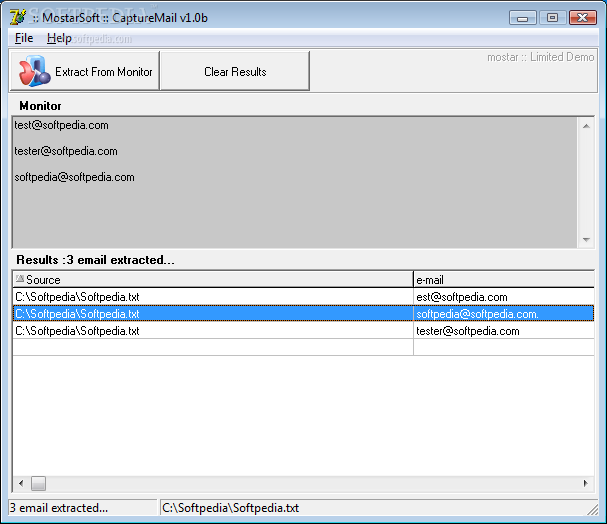Click softpedia@softpedia.com line in Monitor box
The height and width of the screenshot is (524, 607).
(x=74, y=177)
